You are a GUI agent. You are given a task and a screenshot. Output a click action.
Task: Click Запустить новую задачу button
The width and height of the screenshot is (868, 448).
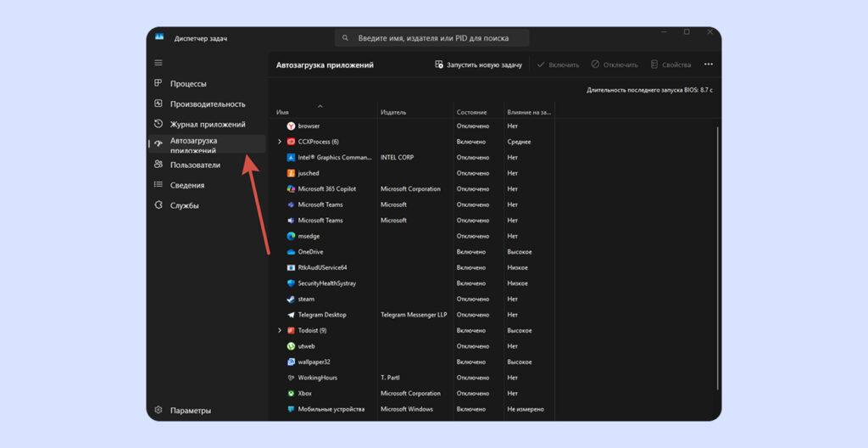pyautogui.click(x=479, y=64)
